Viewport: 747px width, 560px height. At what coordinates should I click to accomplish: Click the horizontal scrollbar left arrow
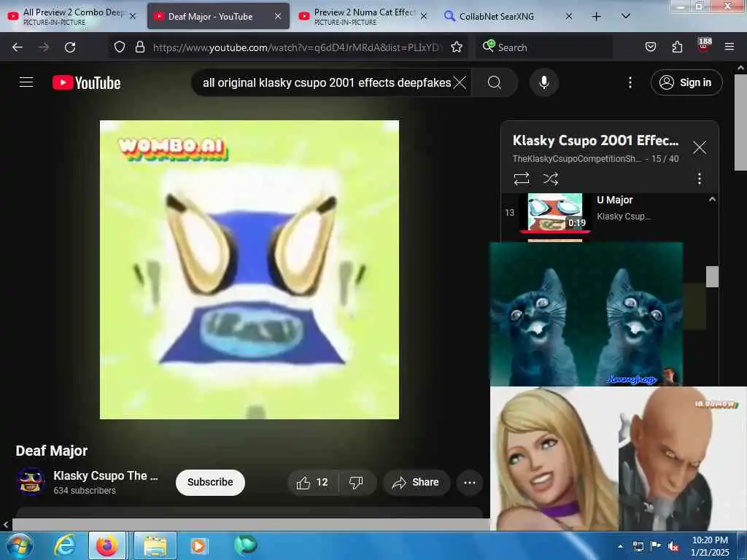[x=6, y=525]
